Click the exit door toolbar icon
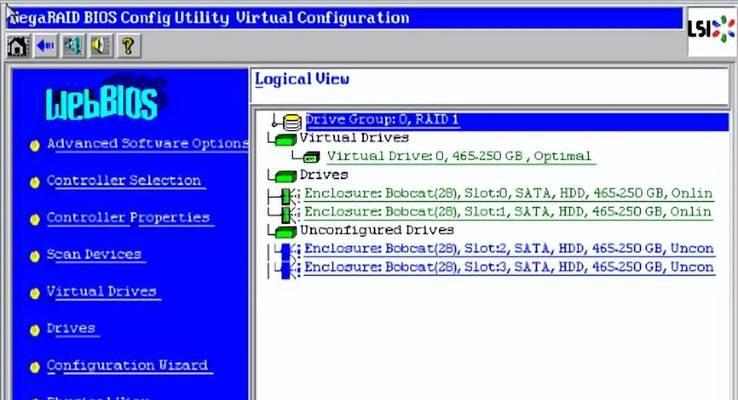 (x=73, y=46)
